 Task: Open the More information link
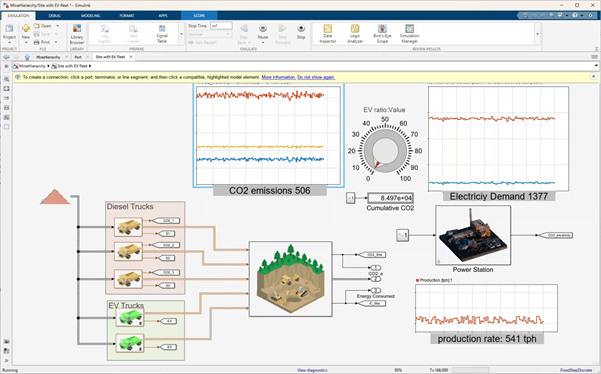pos(278,77)
